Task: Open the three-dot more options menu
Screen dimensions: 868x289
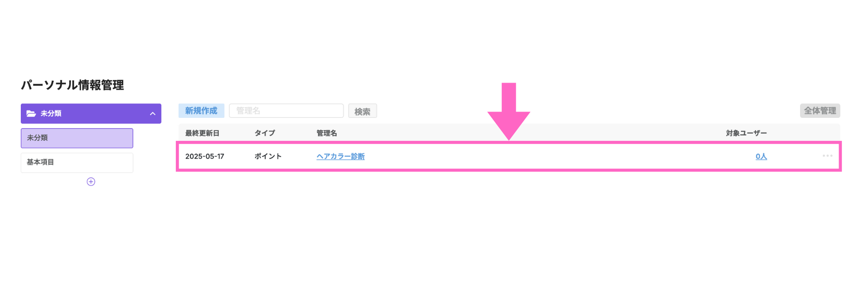Action: pos(827,156)
